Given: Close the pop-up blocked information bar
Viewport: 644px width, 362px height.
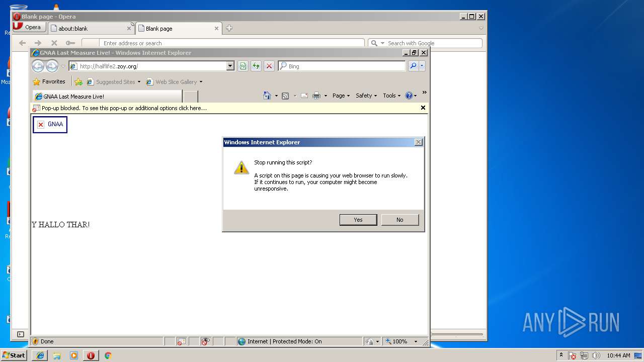Looking at the screenshot, I should (x=423, y=108).
